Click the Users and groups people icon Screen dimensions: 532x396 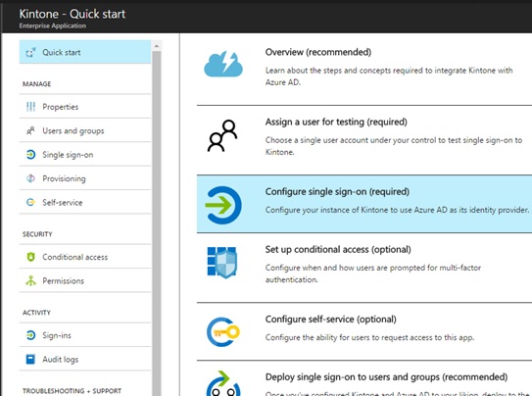click(x=30, y=130)
